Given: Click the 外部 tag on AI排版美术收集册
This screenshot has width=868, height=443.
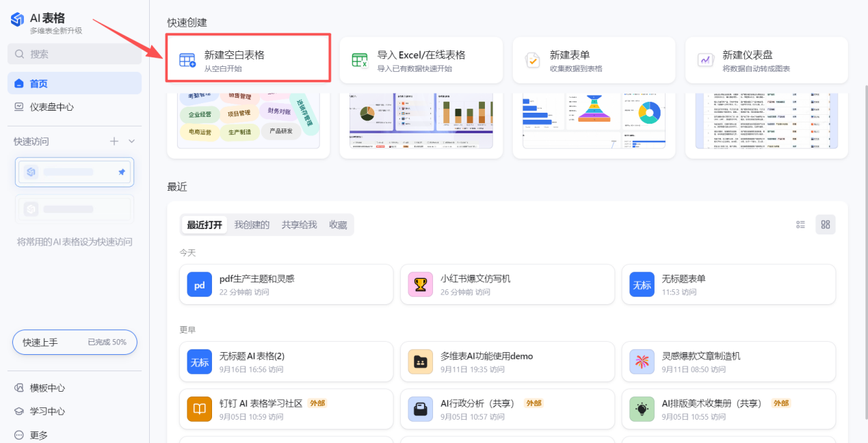Looking at the screenshot, I should click(781, 403).
